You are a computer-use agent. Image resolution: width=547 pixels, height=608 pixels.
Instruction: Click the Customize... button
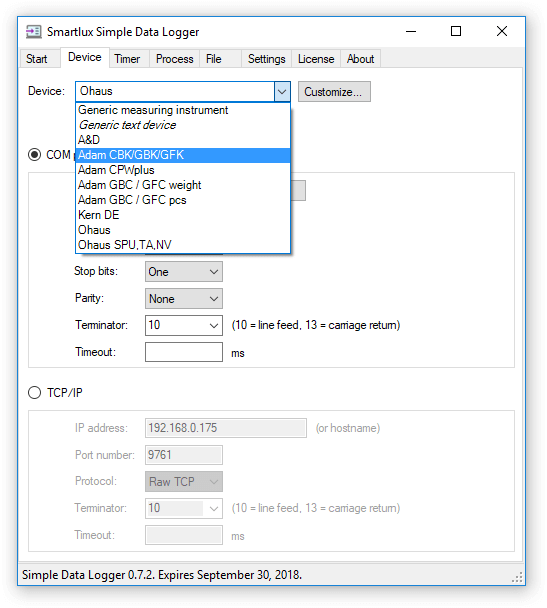pos(334,92)
